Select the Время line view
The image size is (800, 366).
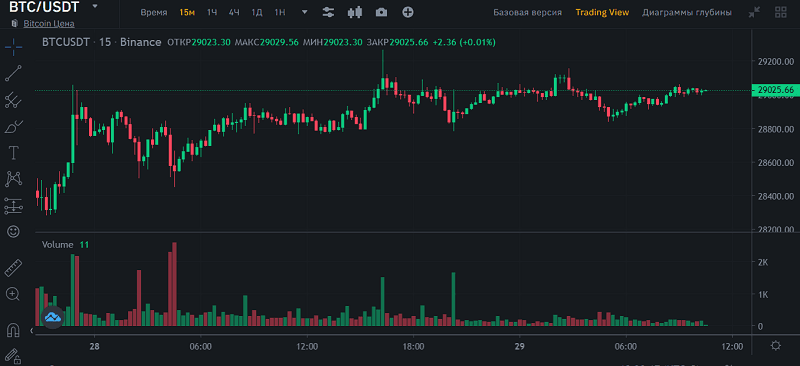click(x=154, y=12)
